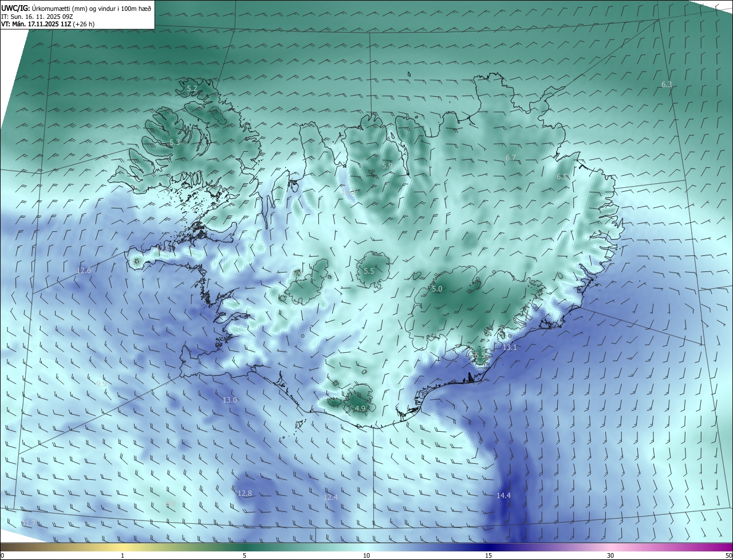The width and height of the screenshot is (733, 560).
Task: Select the 5 tick on the color scale
Action: pyautogui.click(x=245, y=555)
